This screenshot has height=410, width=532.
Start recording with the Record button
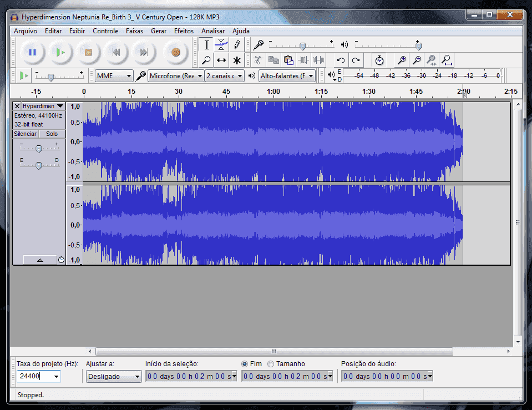(x=176, y=52)
